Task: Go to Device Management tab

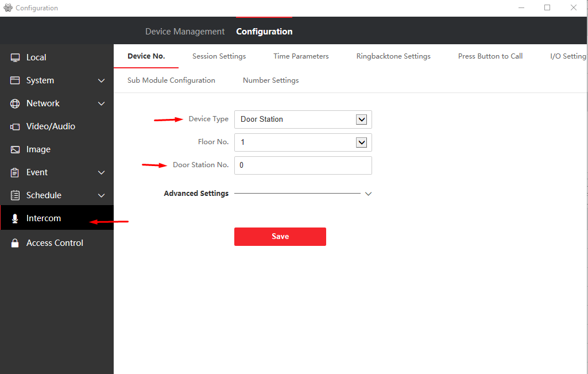Action: (185, 32)
